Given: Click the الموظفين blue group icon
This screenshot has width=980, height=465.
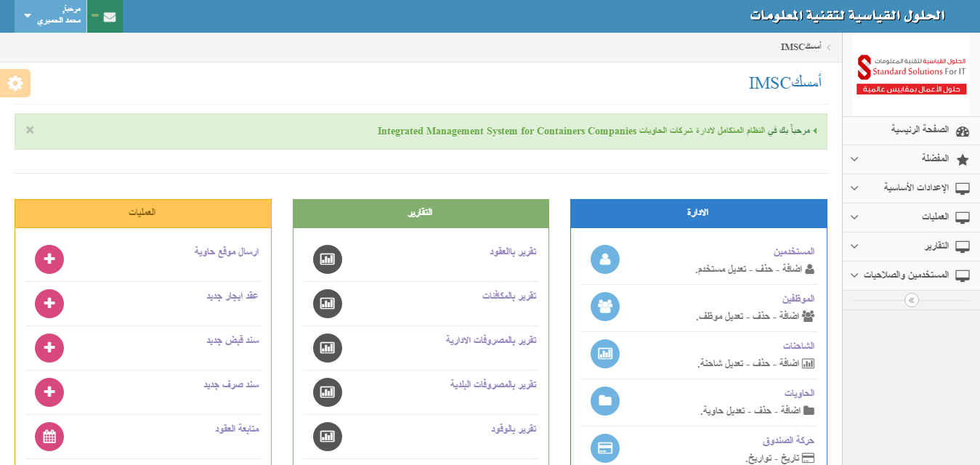Looking at the screenshot, I should 605,307.
